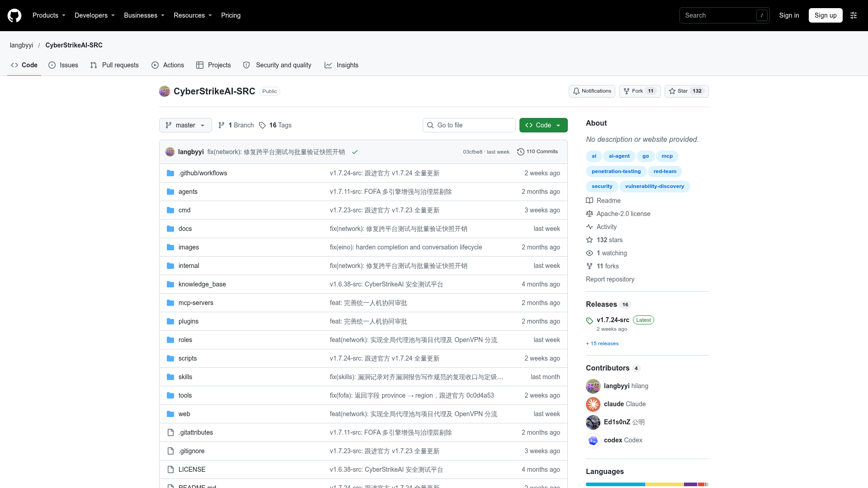Click the Languages color bar
Screen dimensions: 868x488
[x=647, y=484]
